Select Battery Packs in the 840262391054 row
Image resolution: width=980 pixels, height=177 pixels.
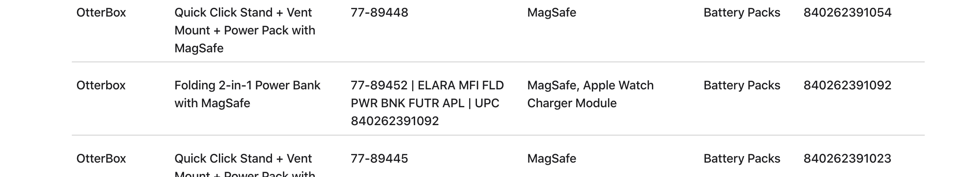point(742,13)
